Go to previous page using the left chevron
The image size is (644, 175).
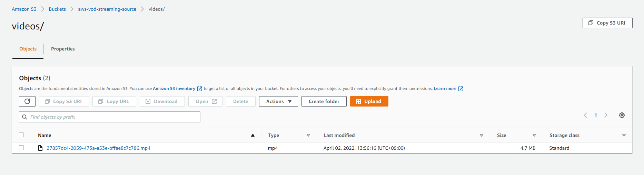pos(585,115)
